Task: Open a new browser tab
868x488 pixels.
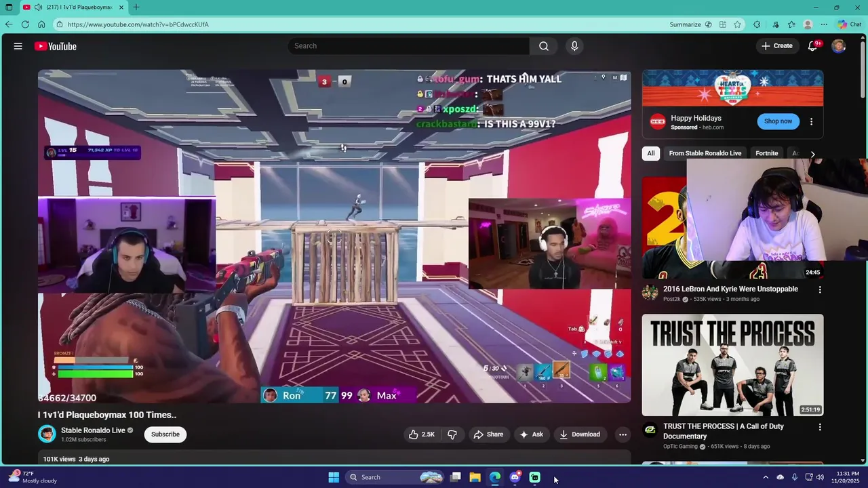Action: click(x=136, y=7)
